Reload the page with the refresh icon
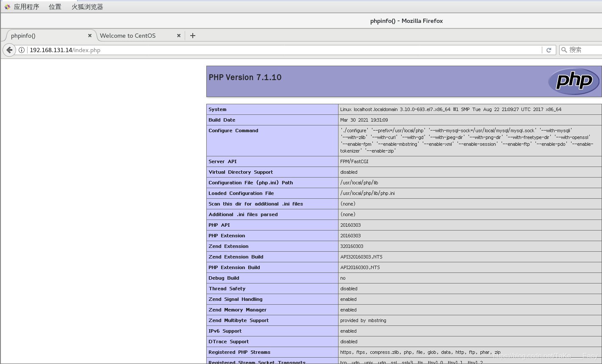This screenshot has height=364, width=602. [549, 50]
